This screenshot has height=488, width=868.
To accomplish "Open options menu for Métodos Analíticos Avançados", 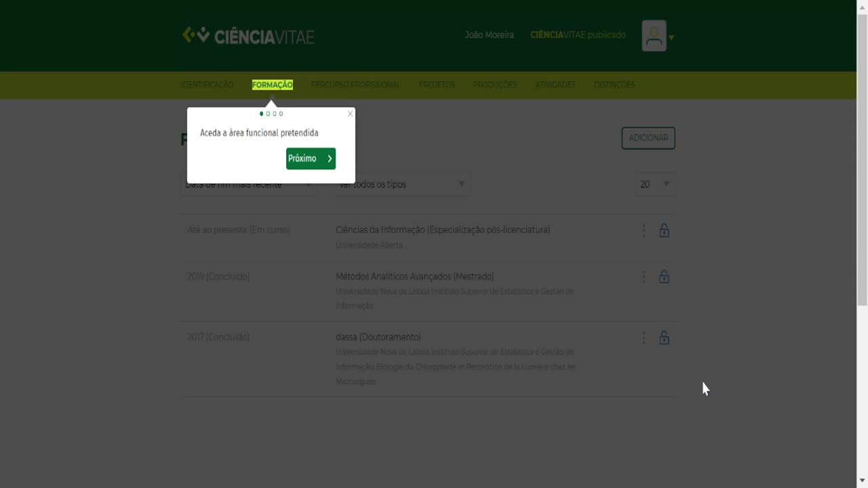I will (644, 277).
